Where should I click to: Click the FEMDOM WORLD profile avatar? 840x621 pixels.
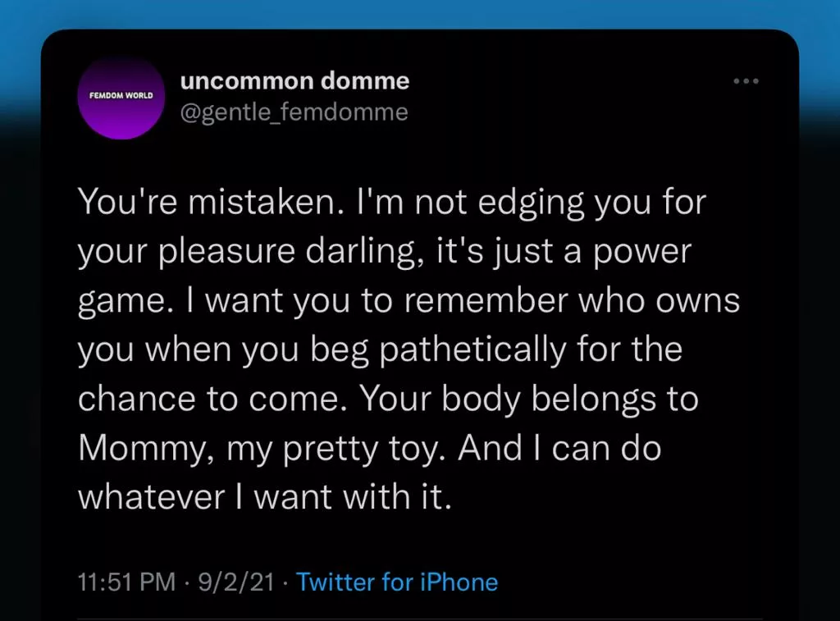click(x=121, y=98)
